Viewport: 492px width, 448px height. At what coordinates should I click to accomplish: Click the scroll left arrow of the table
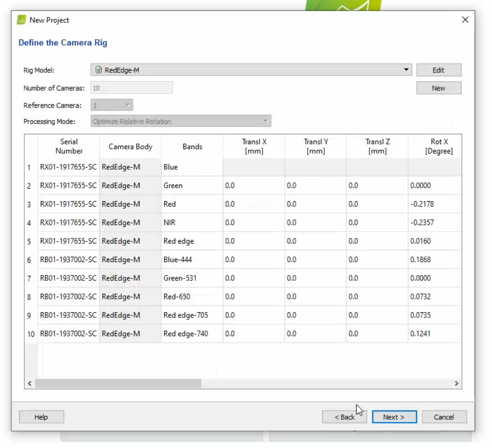pyautogui.click(x=30, y=383)
